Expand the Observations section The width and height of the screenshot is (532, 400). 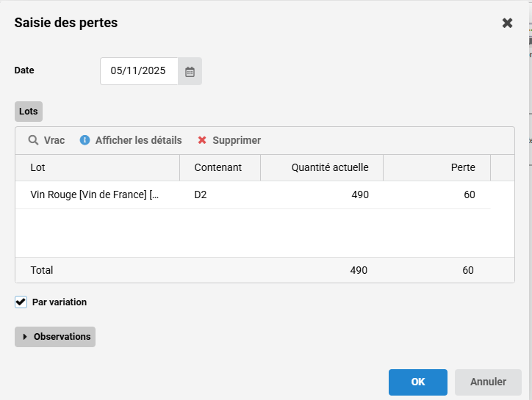[x=55, y=337]
